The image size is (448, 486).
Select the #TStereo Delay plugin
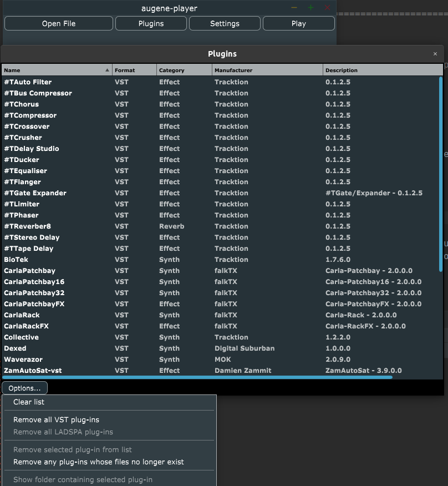click(x=221, y=237)
